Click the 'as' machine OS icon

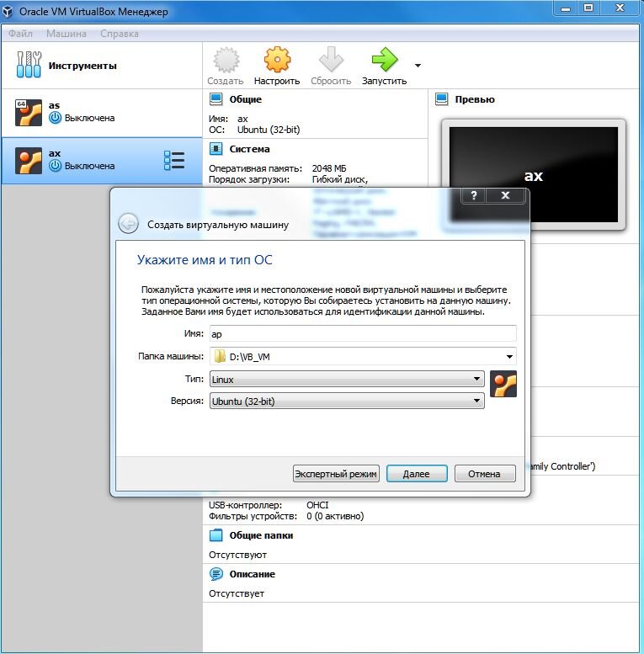pyautogui.click(x=29, y=113)
